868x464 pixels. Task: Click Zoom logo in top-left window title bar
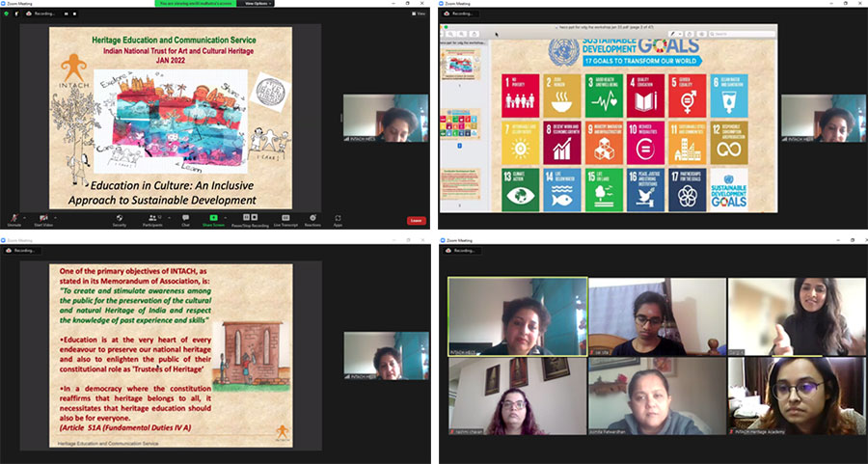(3, 3)
